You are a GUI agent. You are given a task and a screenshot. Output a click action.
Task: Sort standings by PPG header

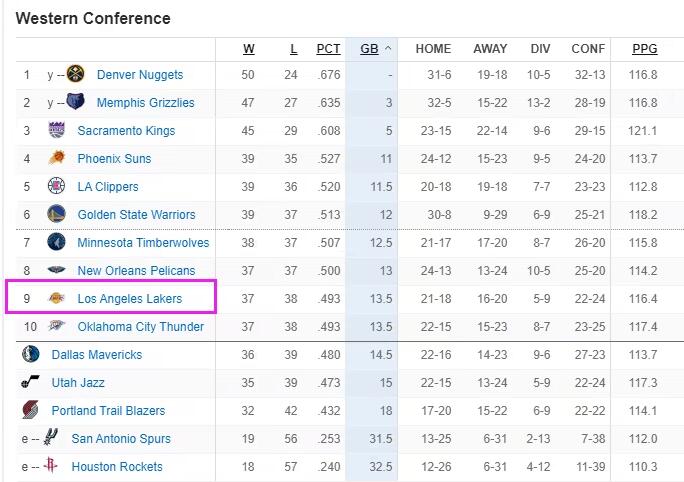(x=644, y=48)
